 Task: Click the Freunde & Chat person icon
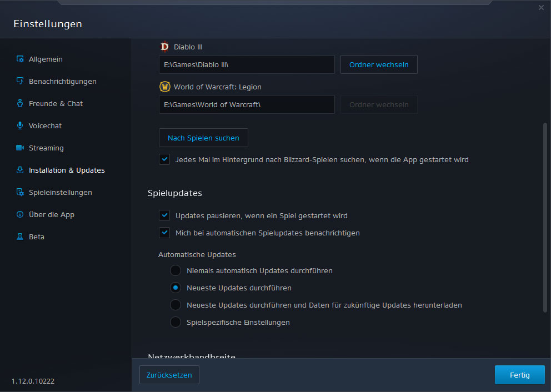20,103
